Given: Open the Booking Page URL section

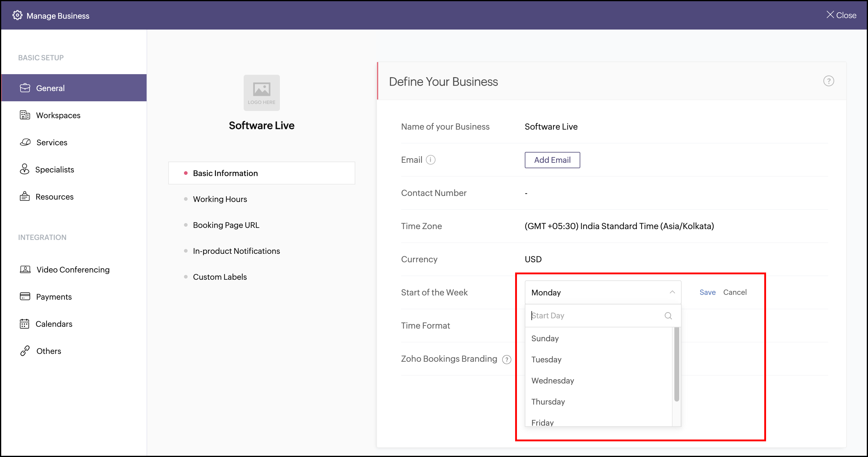Looking at the screenshot, I should coord(226,225).
